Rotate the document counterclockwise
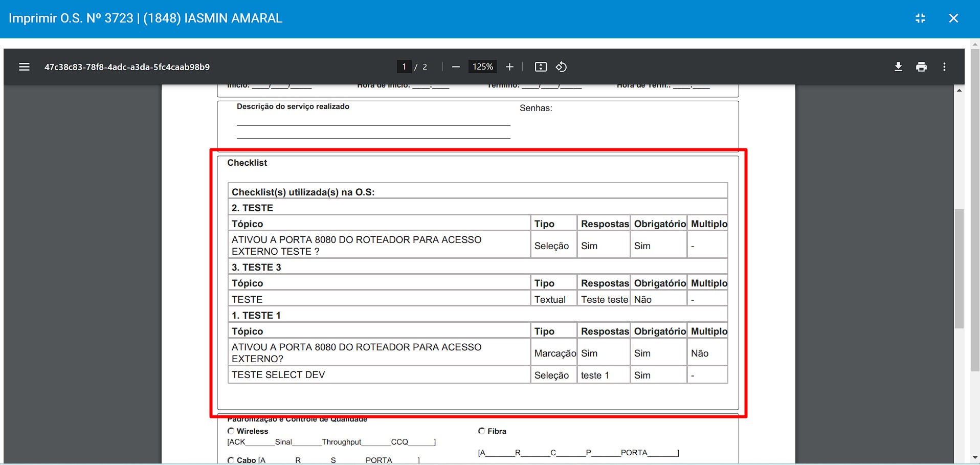980x465 pixels. point(561,67)
